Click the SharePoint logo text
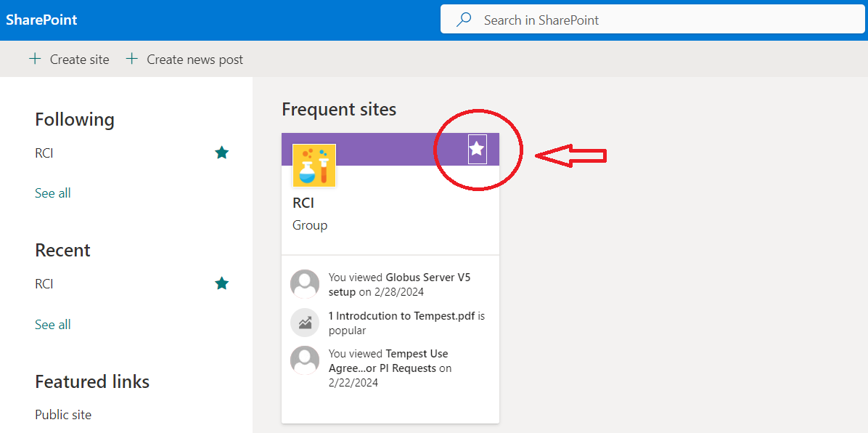Image resolution: width=868 pixels, height=433 pixels. coord(41,20)
